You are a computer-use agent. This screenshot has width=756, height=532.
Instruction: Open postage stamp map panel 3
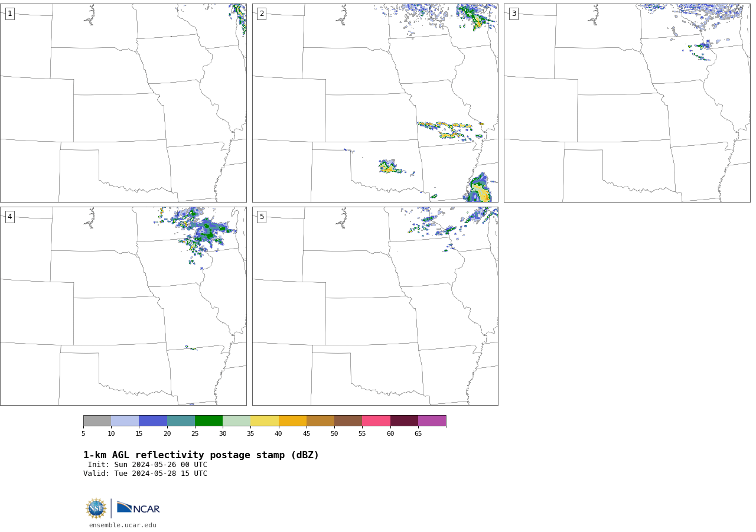tap(627, 103)
